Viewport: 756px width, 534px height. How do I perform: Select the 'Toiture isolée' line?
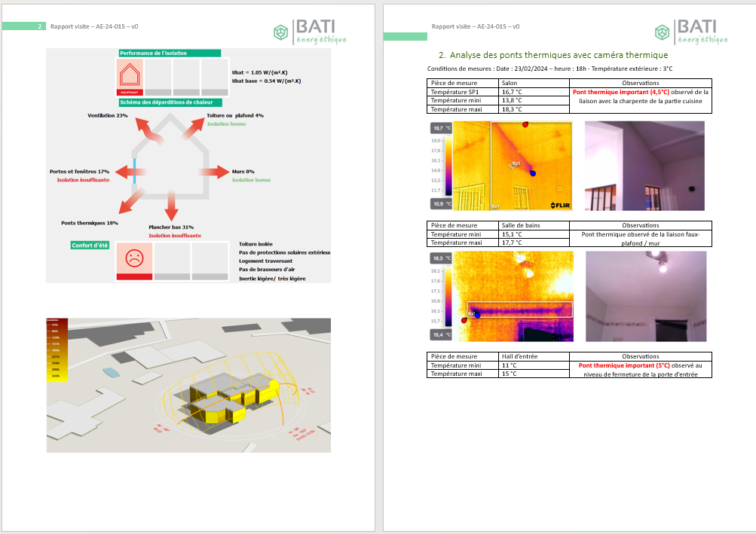(256, 244)
